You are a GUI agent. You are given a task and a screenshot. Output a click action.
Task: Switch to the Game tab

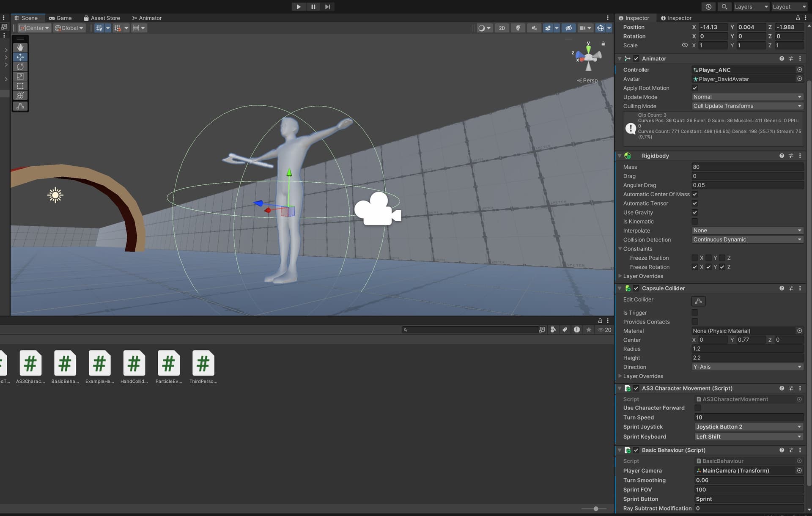click(60, 18)
